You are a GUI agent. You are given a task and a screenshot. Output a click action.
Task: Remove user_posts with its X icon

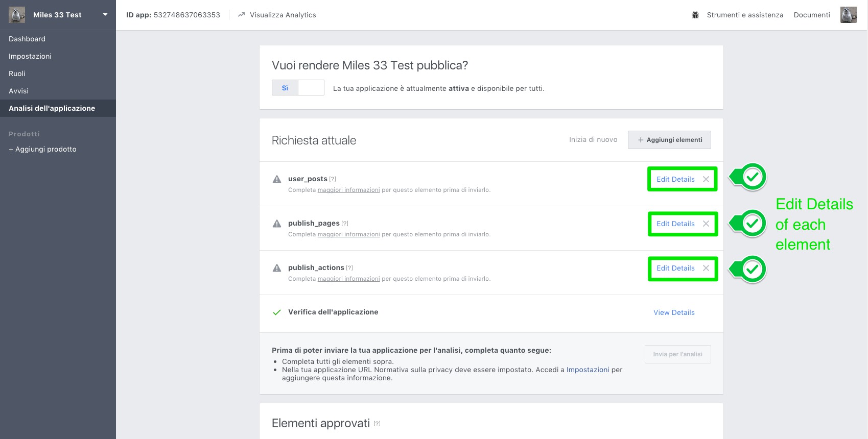[706, 179]
